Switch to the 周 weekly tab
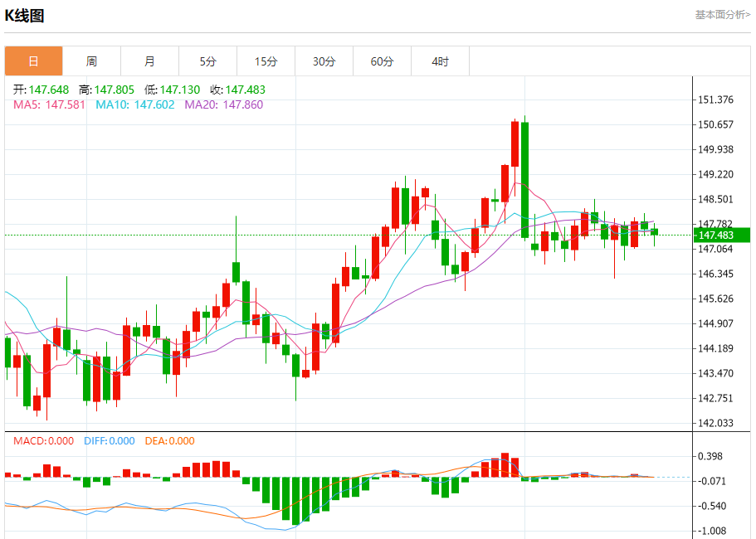The image size is (756, 539). click(x=91, y=61)
